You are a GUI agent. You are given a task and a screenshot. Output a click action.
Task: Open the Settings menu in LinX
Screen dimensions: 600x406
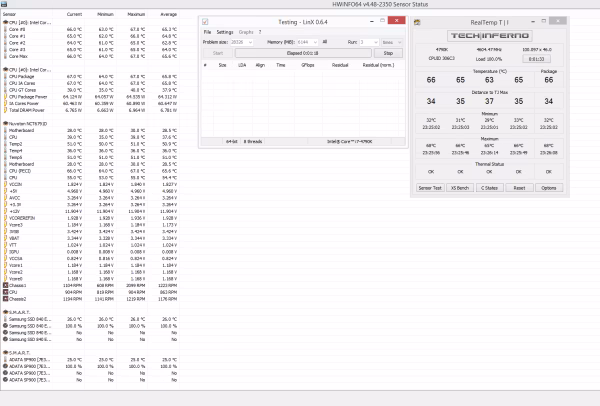(225, 32)
